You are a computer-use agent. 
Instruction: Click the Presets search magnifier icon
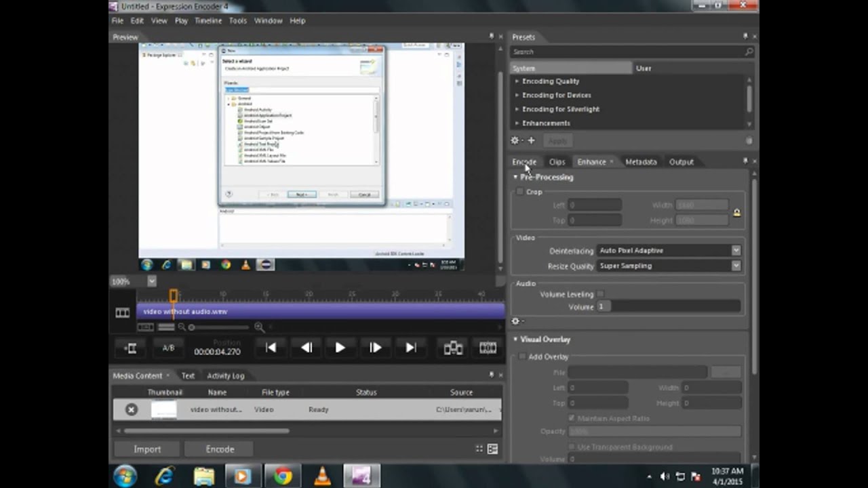[x=749, y=52]
